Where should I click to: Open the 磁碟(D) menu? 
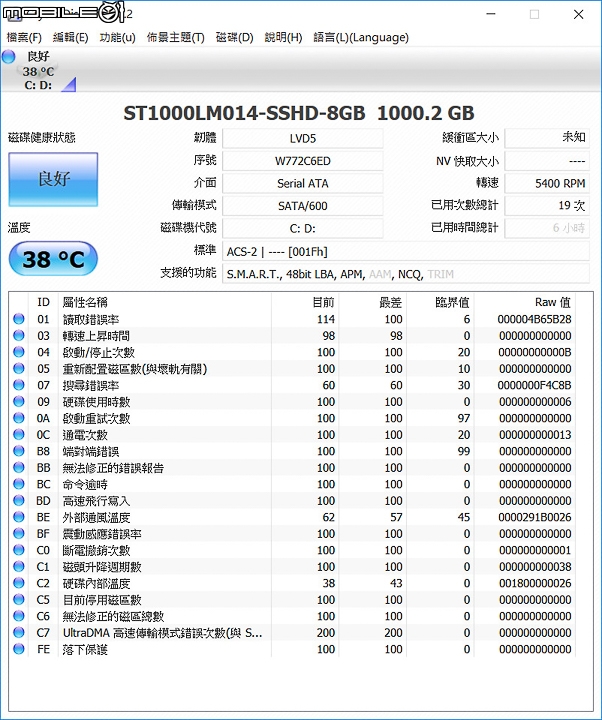click(x=235, y=37)
